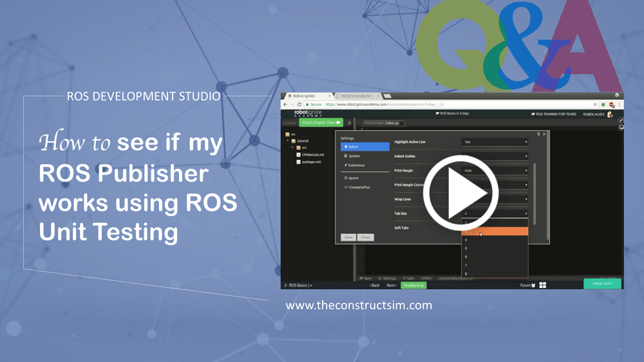Switch to the ROS/Tutorials browser tab
The height and width of the screenshot is (362, 644).
point(357,96)
